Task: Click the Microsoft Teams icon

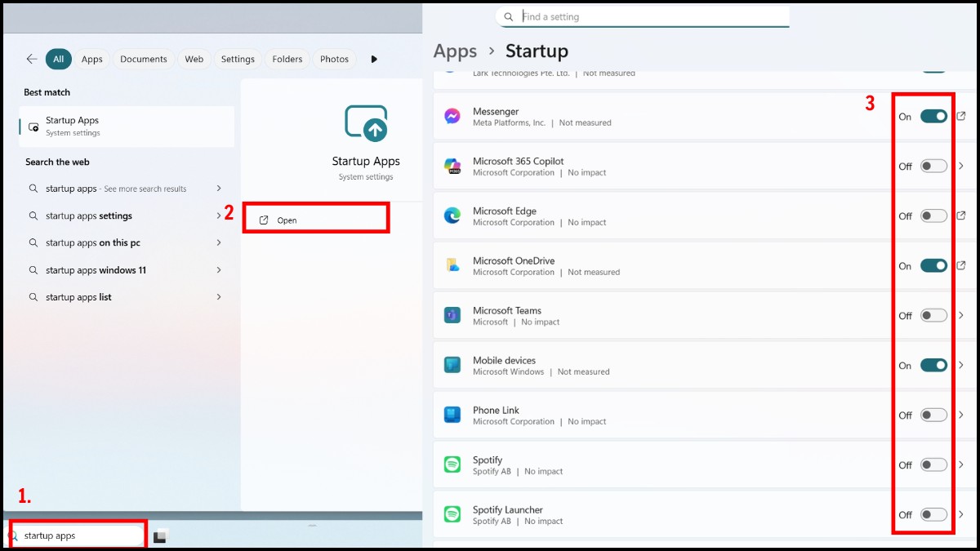Action: click(452, 315)
